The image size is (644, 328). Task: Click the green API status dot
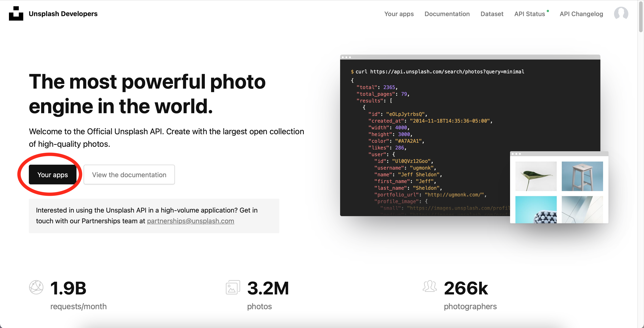click(548, 11)
